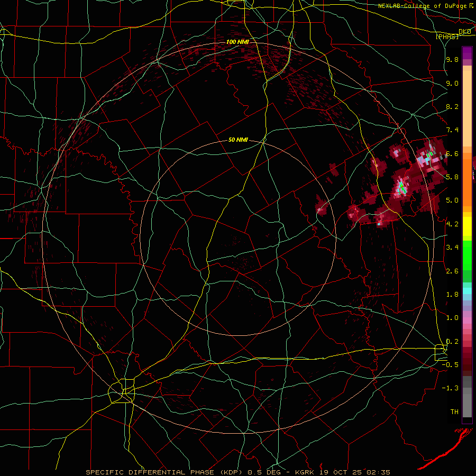Click the 1.0 scale value

point(452,318)
